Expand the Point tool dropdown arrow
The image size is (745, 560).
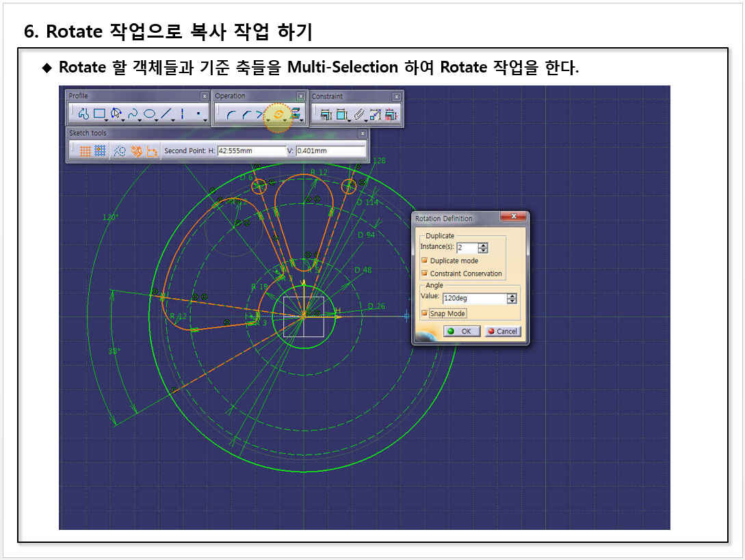(205, 120)
